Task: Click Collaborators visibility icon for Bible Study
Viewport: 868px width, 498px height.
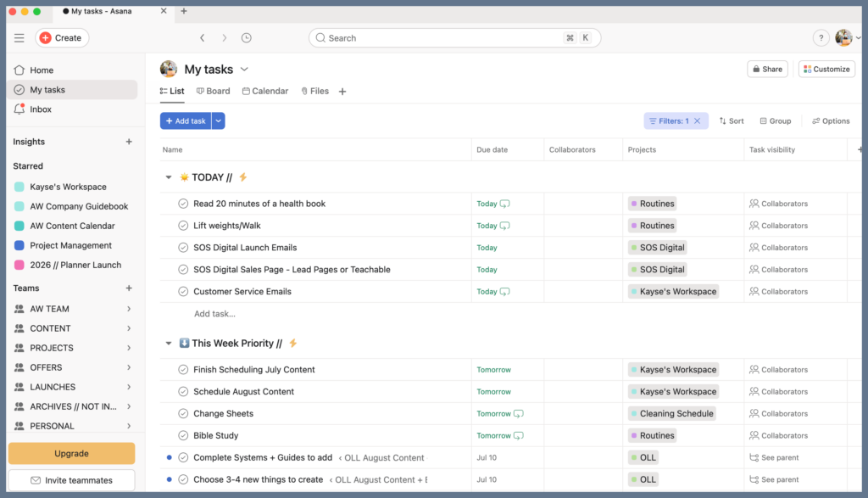Action: coord(754,435)
